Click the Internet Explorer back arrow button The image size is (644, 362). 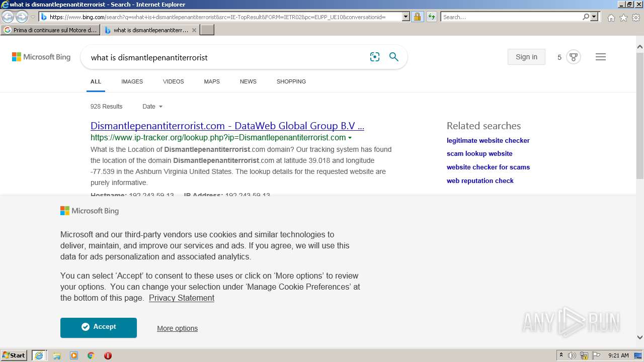8,17
